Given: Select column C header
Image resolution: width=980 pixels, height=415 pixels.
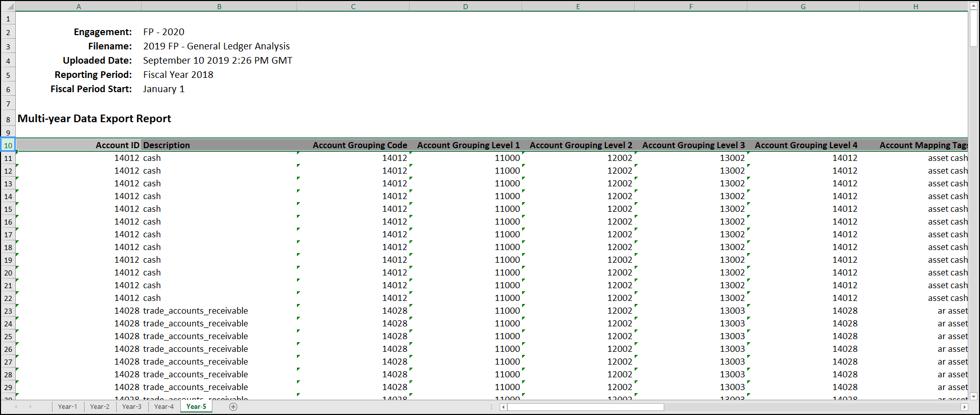Looking at the screenshot, I should coord(353,7).
